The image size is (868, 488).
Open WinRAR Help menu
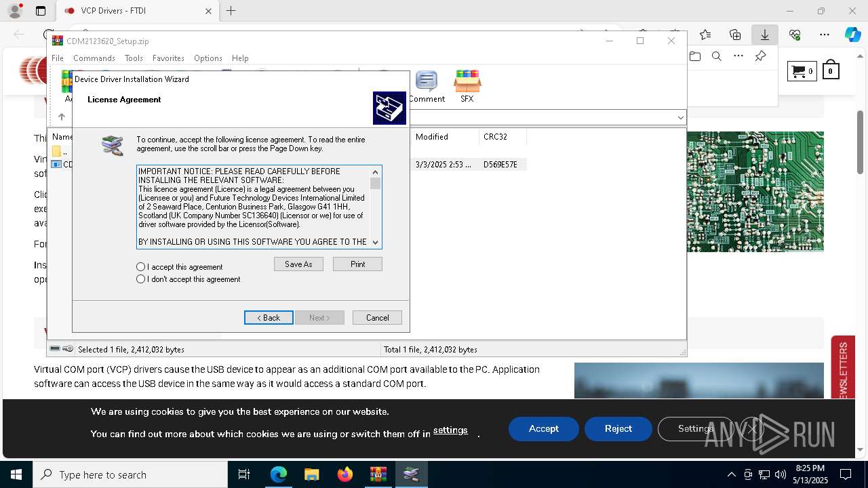(240, 58)
